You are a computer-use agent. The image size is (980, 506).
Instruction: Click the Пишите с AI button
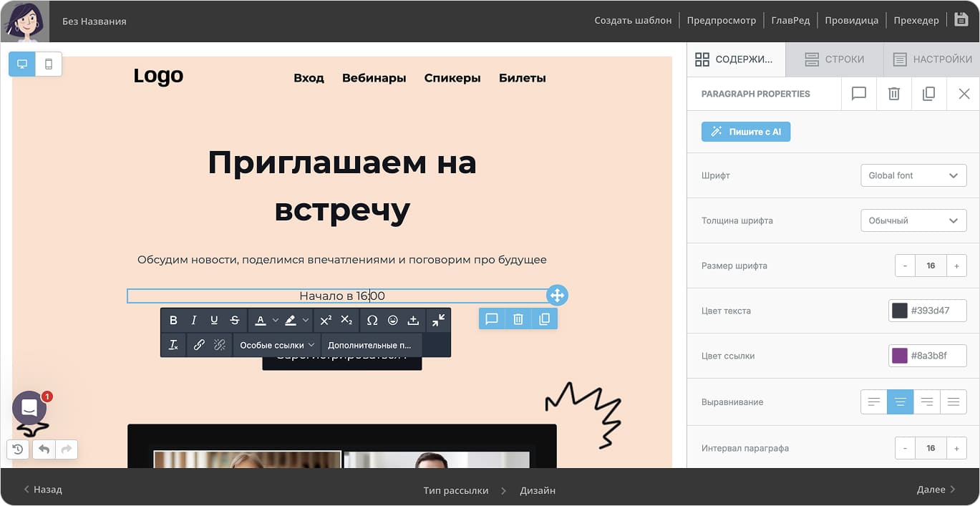[746, 132]
